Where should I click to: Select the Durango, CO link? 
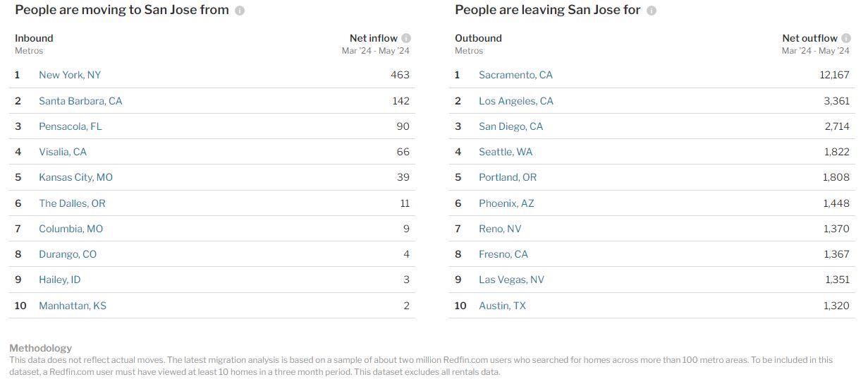68,254
